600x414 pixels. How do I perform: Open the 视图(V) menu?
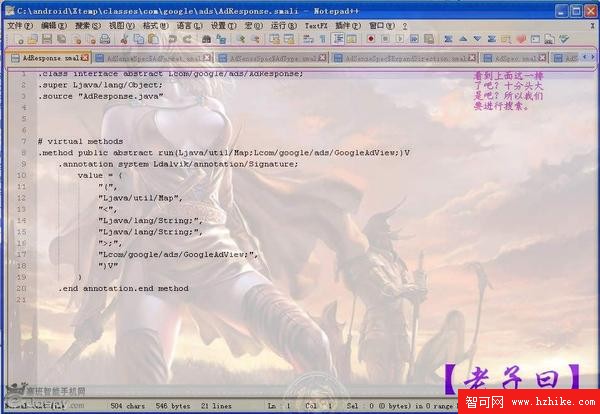(x=122, y=26)
